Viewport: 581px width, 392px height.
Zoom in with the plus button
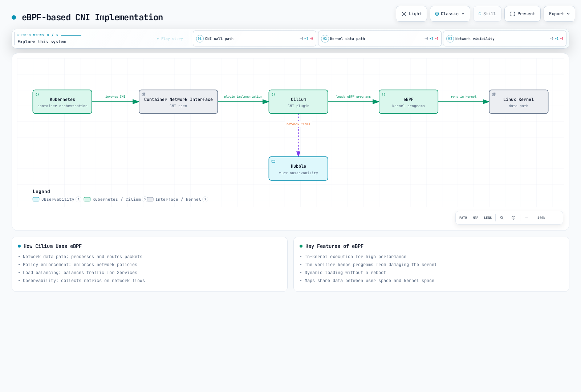[556, 218]
